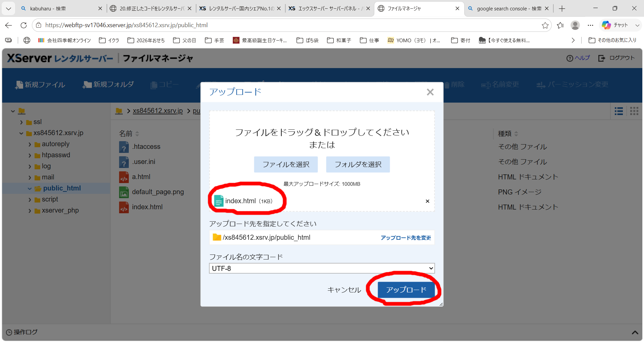This screenshot has width=644, height=342.
Task: Remove index.html from upload queue
Action: [427, 201]
